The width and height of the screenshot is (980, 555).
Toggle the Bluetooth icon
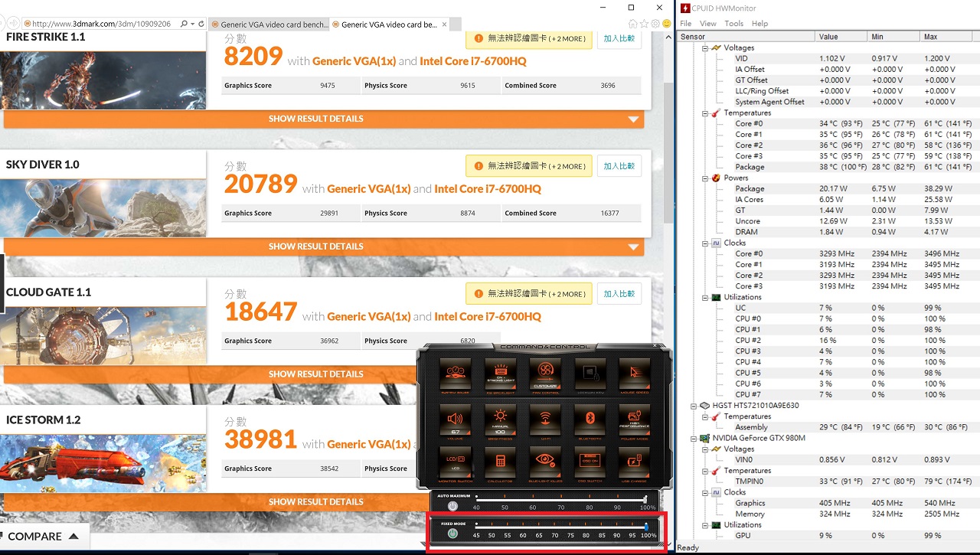(590, 419)
